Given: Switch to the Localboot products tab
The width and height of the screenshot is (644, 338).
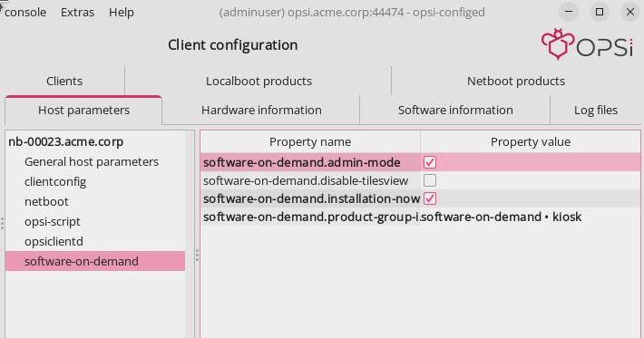Looking at the screenshot, I should [x=259, y=81].
